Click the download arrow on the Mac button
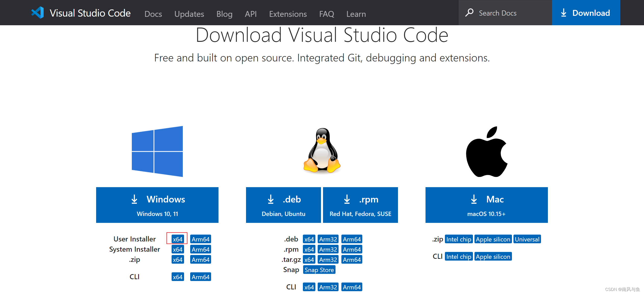This screenshot has height=294, width=644. coord(474,199)
